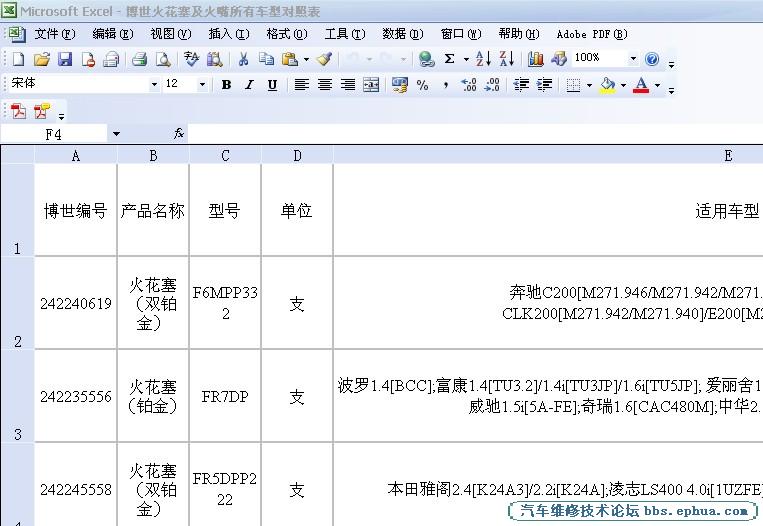Open fill color dropdown arrow
Screen dimensions: 763x526
tap(623, 85)
